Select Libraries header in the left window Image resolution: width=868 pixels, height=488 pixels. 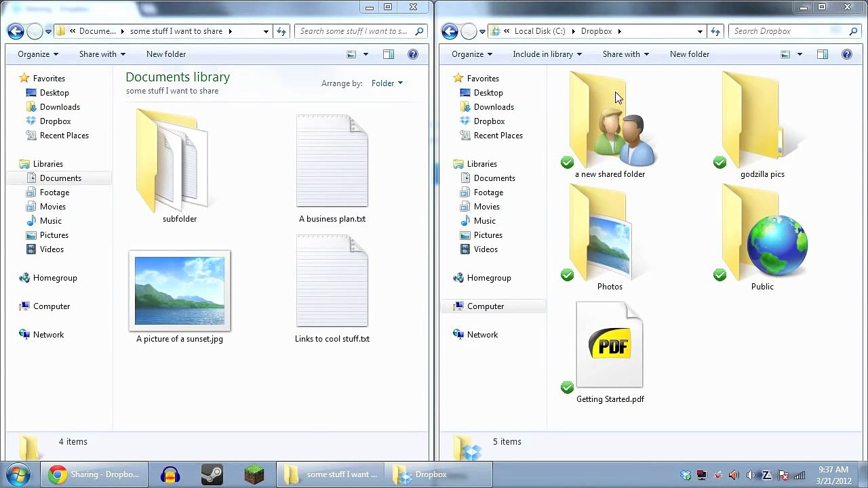coord(48,164)
